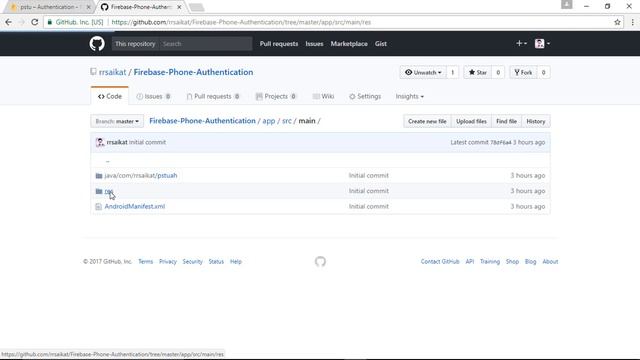640x360 pixels.
Task: Open header Issues link
Action: [314, 44]
